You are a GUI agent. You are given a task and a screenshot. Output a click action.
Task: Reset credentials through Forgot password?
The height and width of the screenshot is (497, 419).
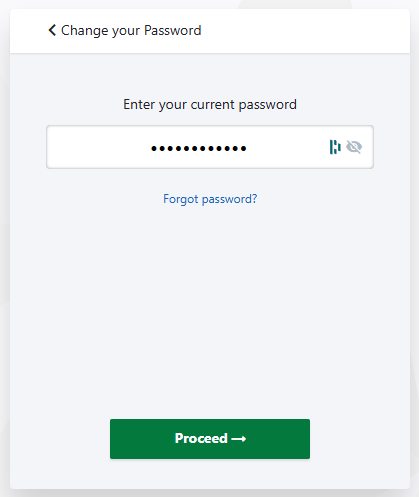(210, 199)
